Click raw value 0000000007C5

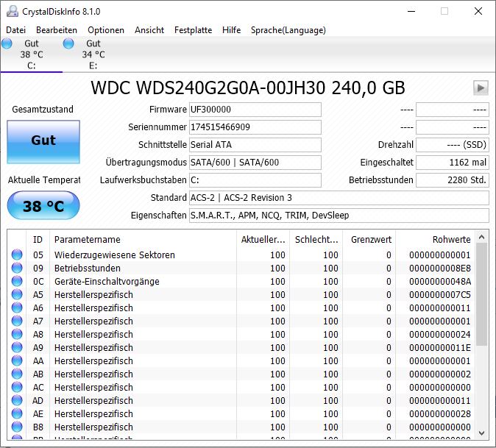[x=439, y=295]
